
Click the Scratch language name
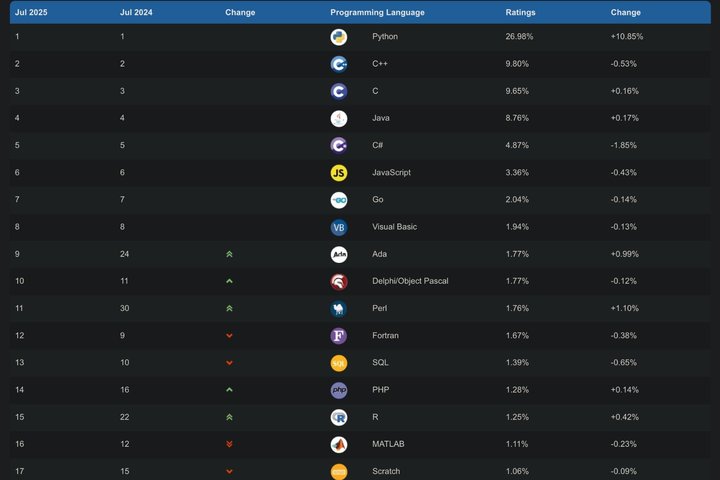pos(386,471)
